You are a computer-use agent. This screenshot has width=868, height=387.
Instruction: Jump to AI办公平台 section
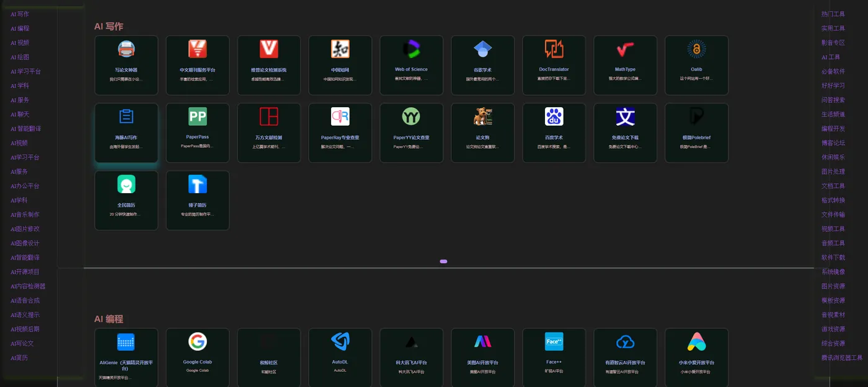point(25,186)
